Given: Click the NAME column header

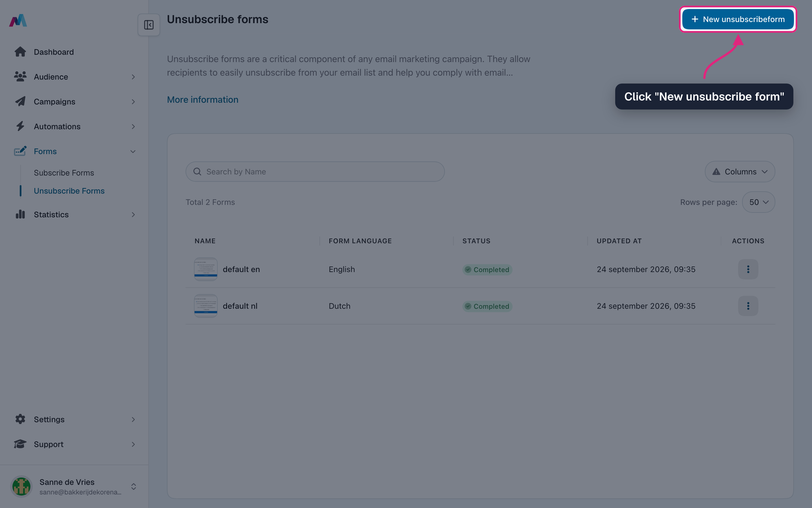Looking at the screenshot, I should click(x=205, y=241).
